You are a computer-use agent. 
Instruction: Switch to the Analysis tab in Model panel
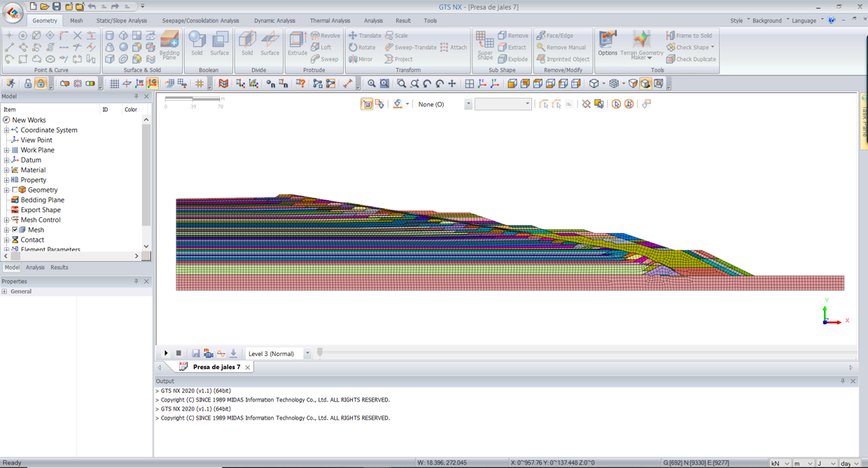[35, 268]
